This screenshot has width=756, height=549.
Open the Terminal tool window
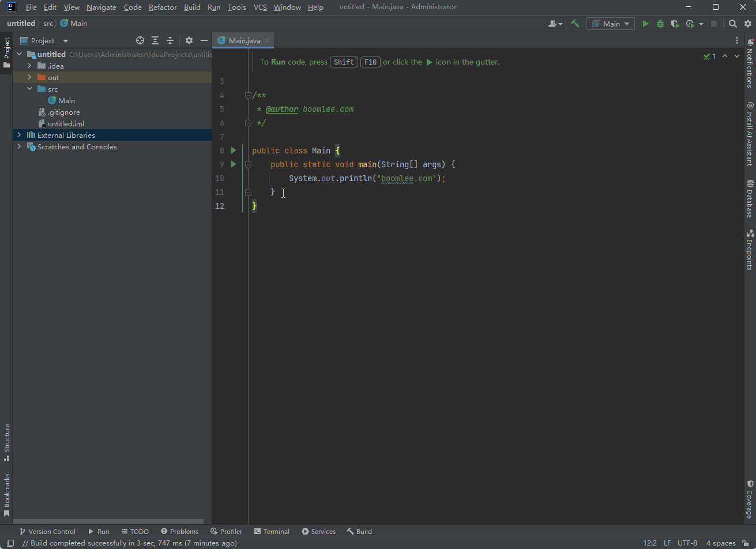pyautogui.click(x=272, y=531)
